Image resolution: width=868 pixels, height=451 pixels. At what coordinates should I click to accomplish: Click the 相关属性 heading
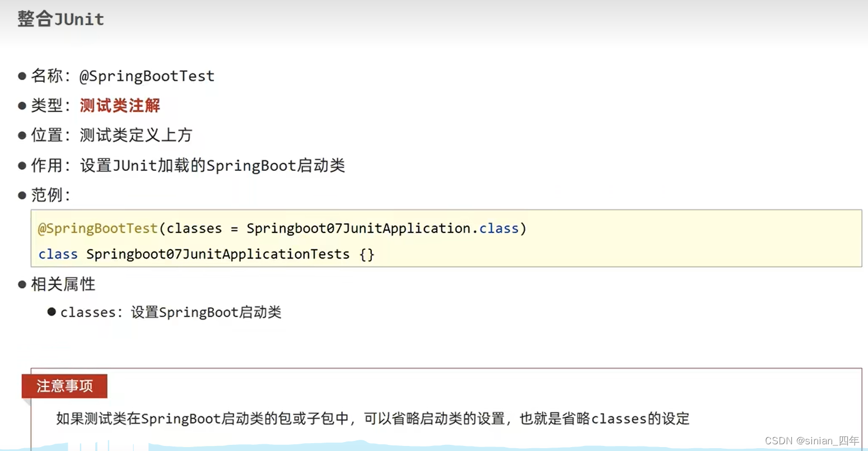coord(63,284)
